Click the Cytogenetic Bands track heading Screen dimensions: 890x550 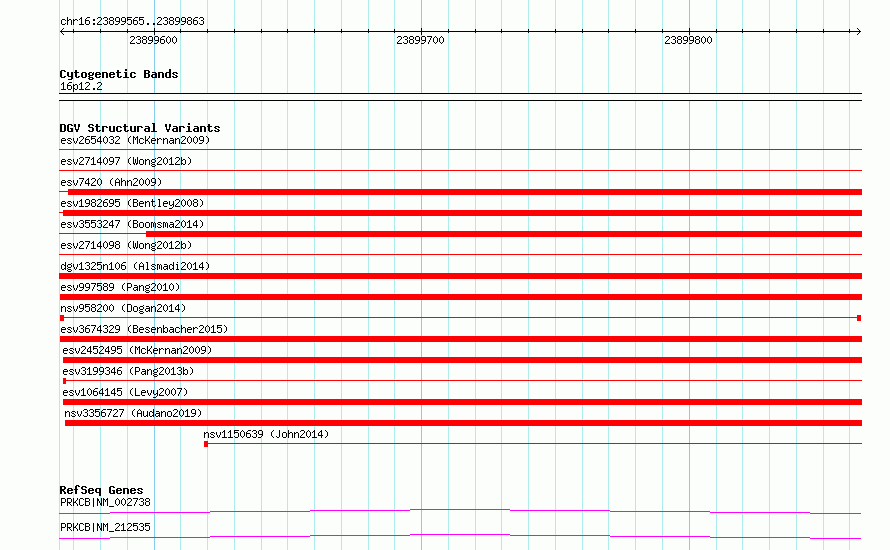119,74
